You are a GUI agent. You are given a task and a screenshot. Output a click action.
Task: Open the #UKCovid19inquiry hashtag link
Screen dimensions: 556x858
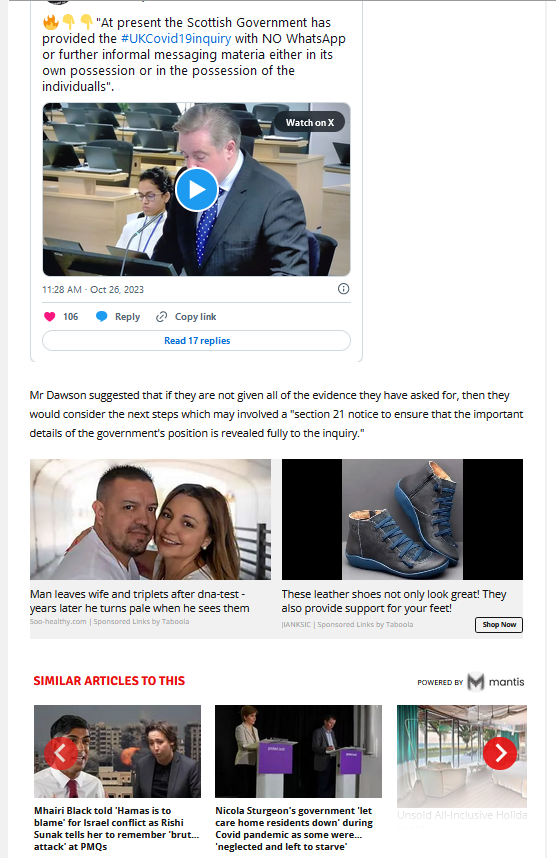[176, 39]
